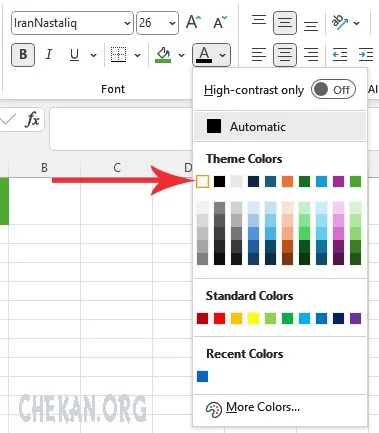Decrease font size icon
Screen dimensions: 379x433
pos(220,23)
